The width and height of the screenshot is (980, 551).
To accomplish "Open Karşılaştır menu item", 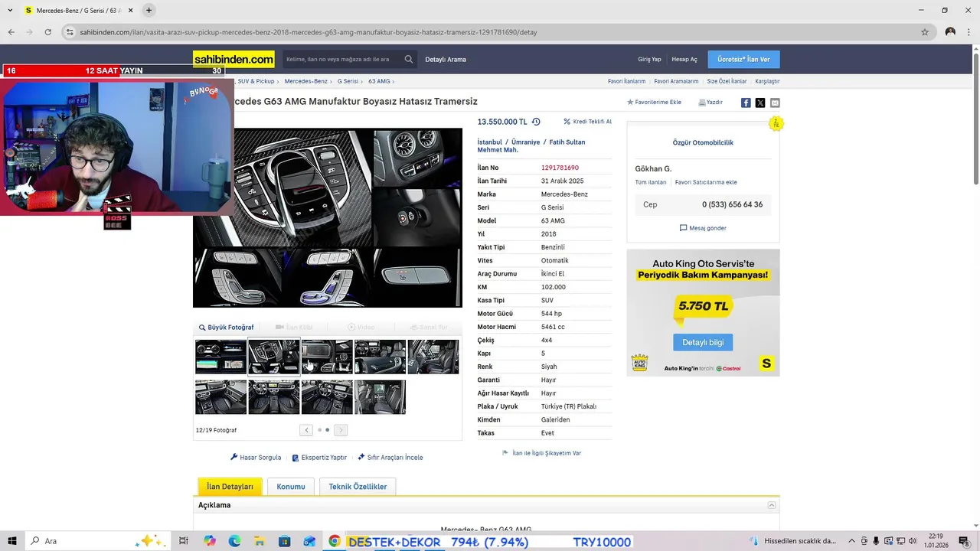I will 767,81.
